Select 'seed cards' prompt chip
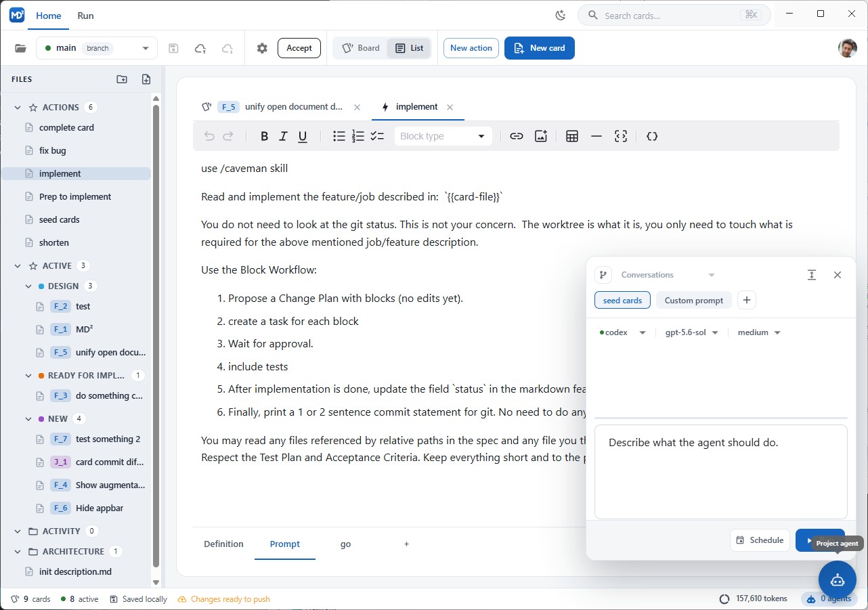 pos(622,300)
